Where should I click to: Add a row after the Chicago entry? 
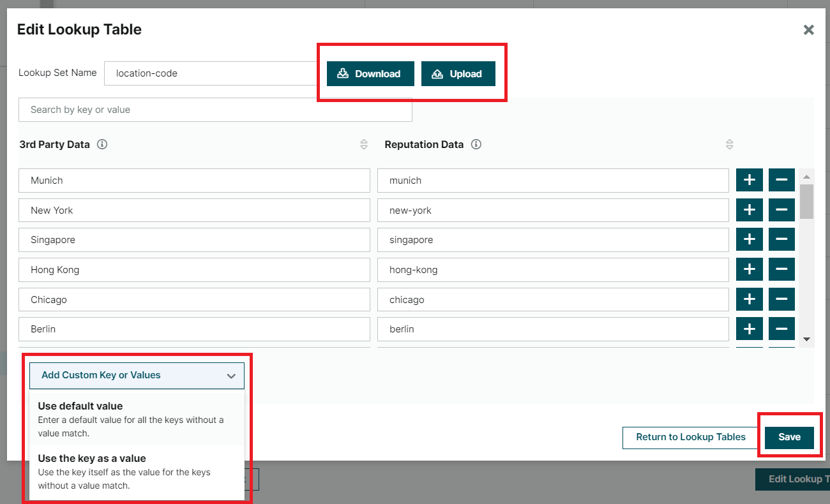coord(750,299)
